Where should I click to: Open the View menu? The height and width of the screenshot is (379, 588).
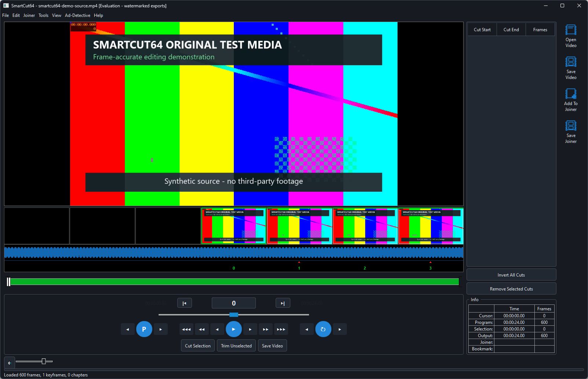[x=57, y=15]
